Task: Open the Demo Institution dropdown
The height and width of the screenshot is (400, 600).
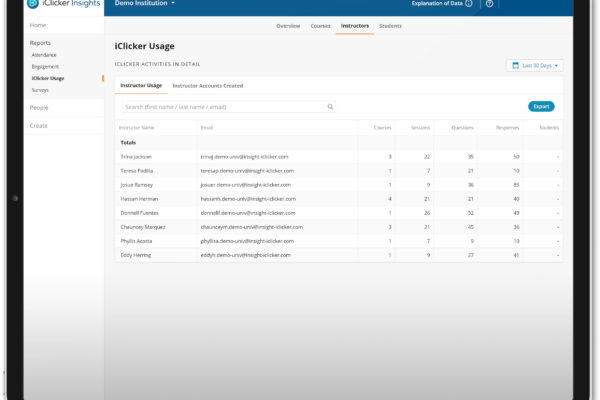Action: point(145,3)
